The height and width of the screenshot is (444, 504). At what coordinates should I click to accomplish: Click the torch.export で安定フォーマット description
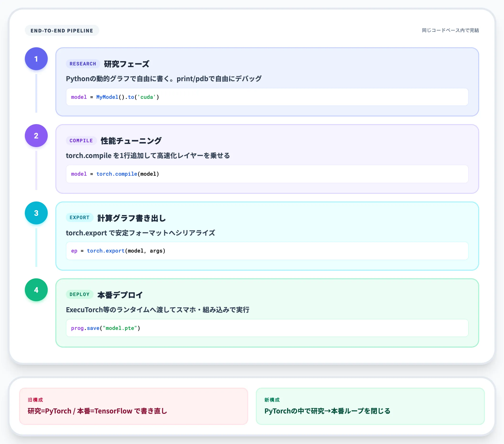140,233
